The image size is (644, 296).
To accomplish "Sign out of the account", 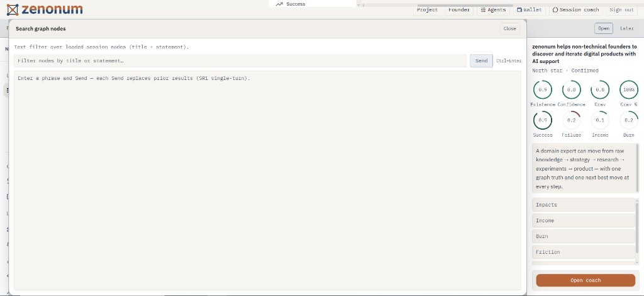I will tap(621, 10).
